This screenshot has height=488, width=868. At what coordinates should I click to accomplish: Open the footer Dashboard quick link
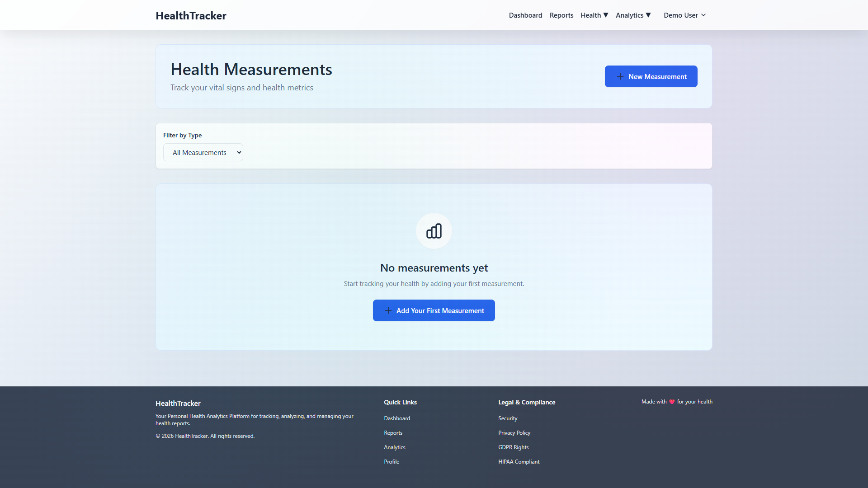tap(397, 418)
